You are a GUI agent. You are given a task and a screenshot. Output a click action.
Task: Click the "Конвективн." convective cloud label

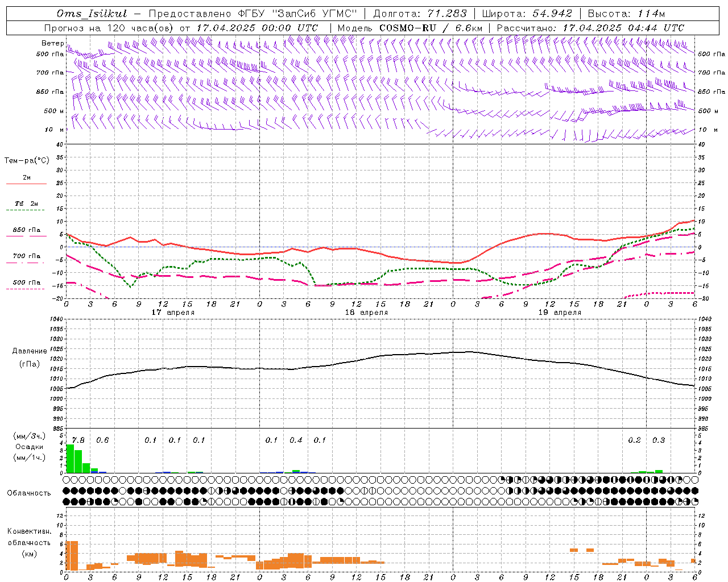click(30, 531)
